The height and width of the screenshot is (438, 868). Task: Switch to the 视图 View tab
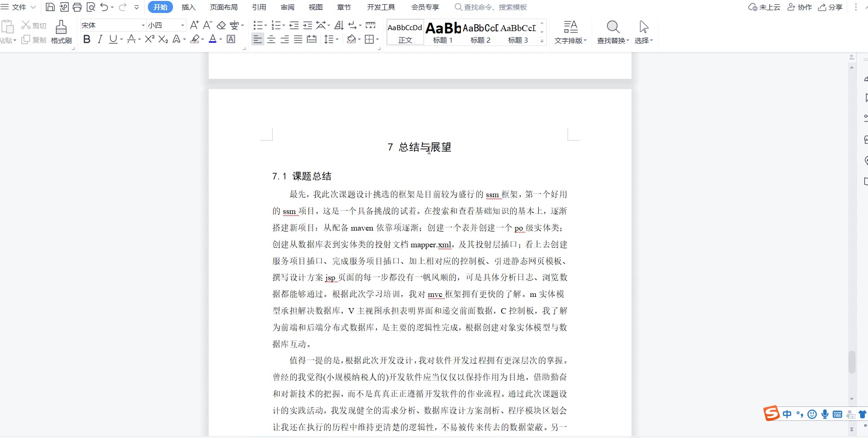[x=316, y=7]
